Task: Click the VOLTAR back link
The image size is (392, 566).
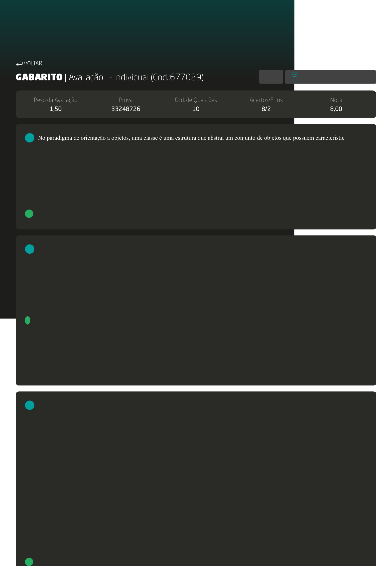Action: point(29,64)
